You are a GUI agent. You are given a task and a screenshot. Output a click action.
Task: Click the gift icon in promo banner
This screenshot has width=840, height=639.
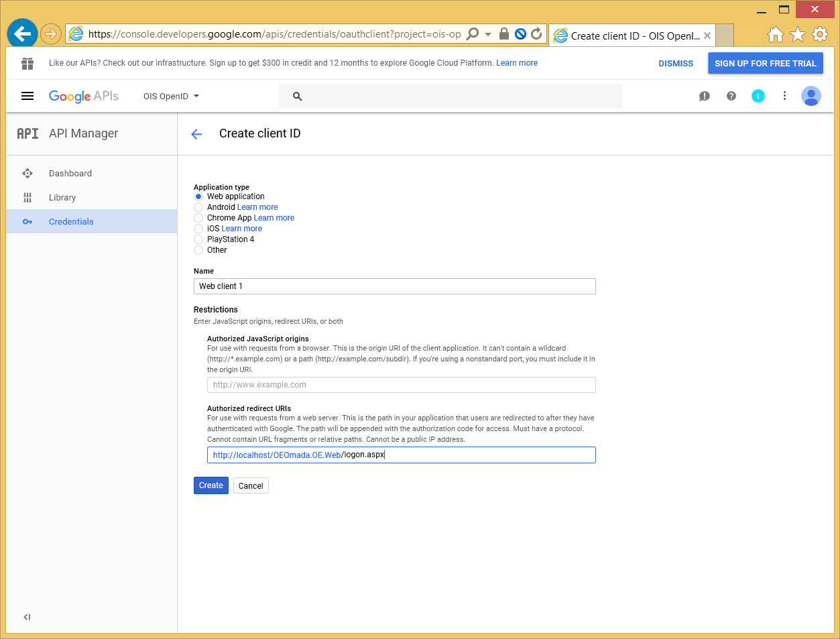tap(27, 63)
